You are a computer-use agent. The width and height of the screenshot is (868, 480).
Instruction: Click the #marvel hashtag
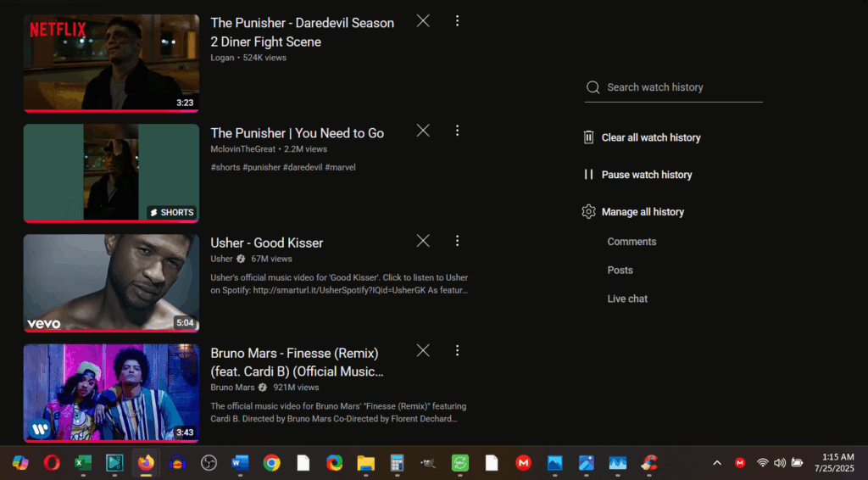point(340,167)
